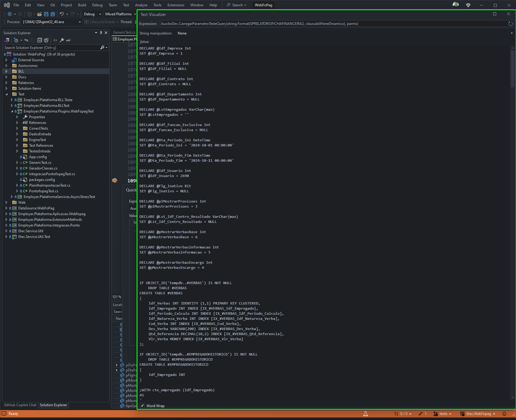
Task: Click Sync with Active Document icon
Action: click(x=26, y=40)
